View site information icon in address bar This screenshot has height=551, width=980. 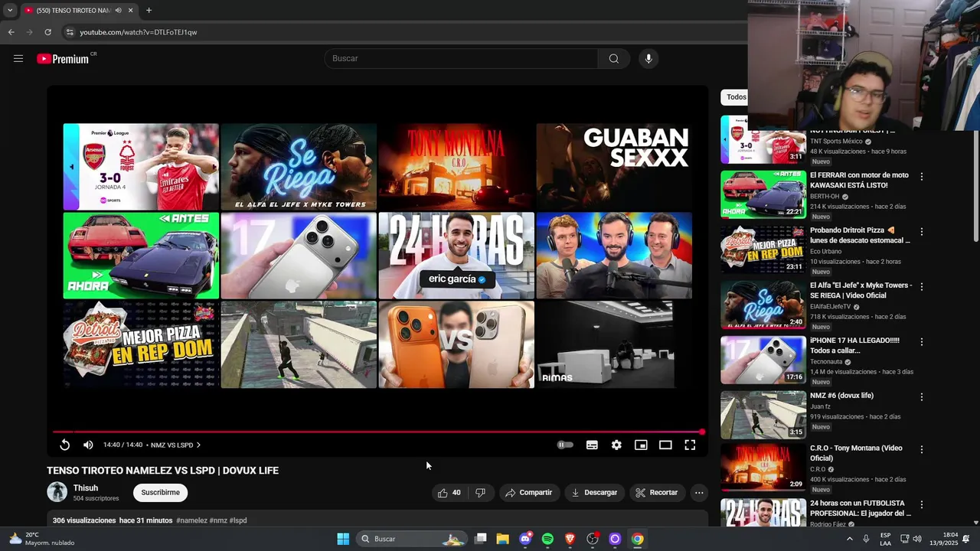click(70, 32)
